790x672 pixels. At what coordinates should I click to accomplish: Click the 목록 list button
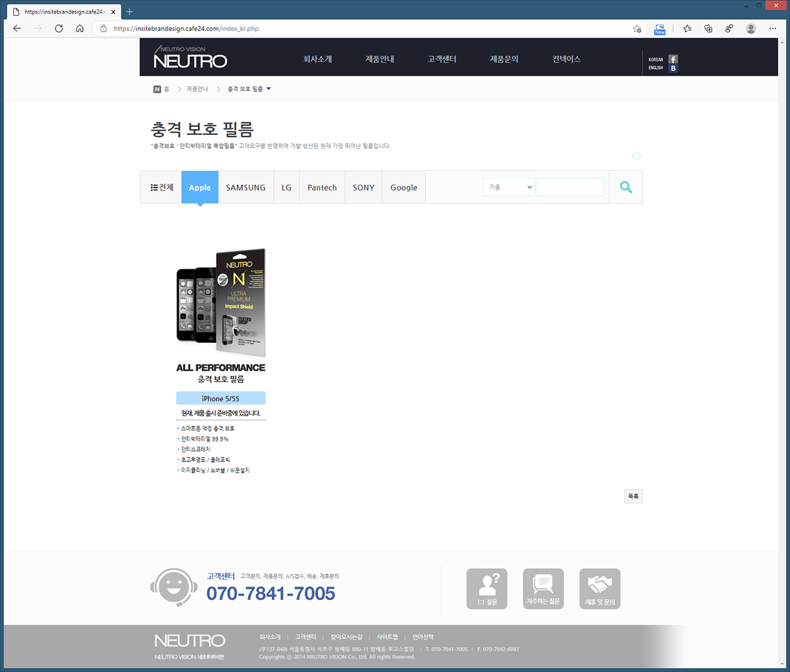point(633,496)
